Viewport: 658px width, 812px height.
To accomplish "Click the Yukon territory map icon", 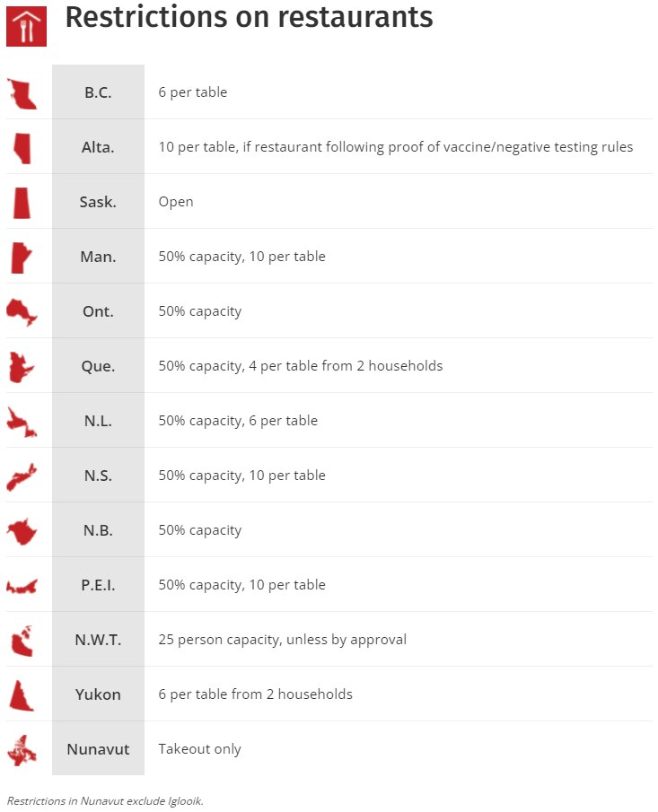I will pos(21,694).
